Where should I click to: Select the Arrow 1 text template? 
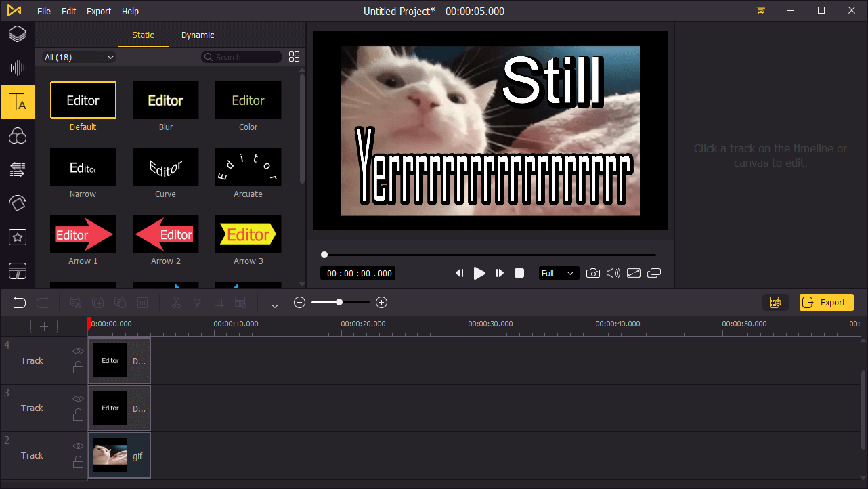pos(83,234)
